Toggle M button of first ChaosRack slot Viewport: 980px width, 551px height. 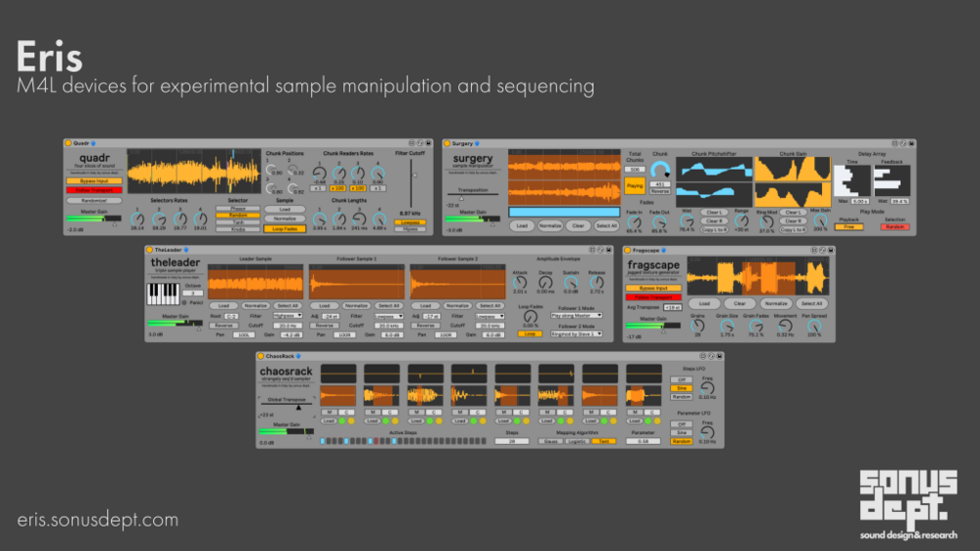[x=329, y=413]
